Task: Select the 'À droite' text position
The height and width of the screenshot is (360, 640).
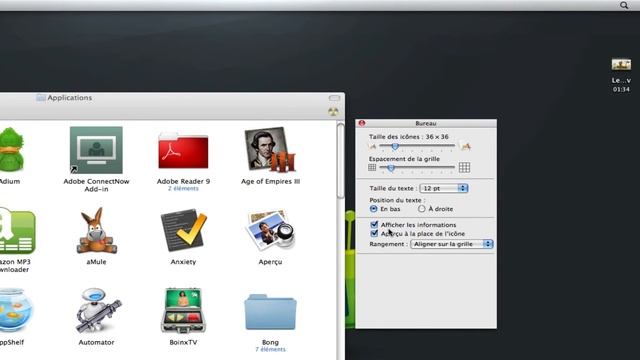Action: coord(422,209)
